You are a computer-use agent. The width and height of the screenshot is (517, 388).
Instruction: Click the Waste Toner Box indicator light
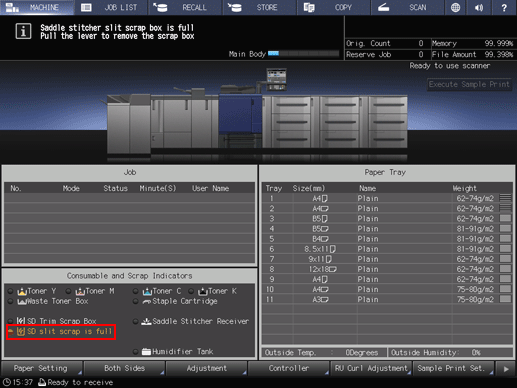(11, 301)
